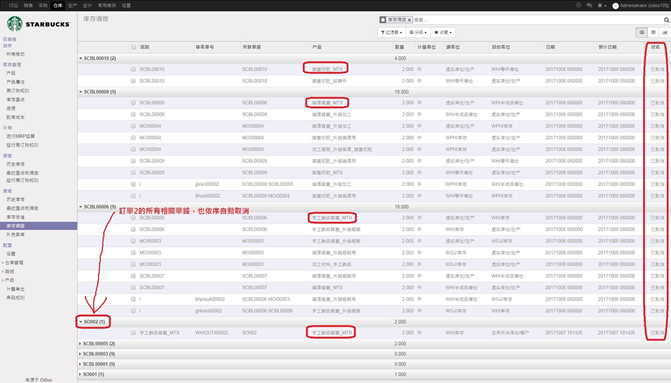Switch to list view icon

point(641,33)
